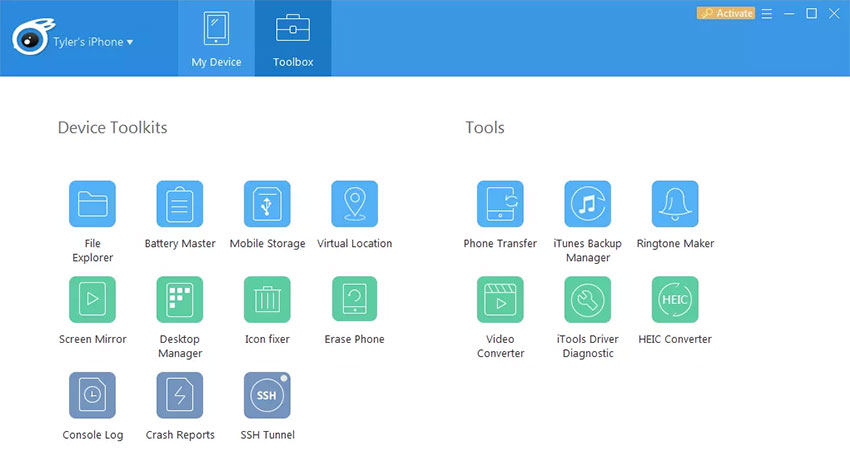Run iTools Driver Diagnostic
This screenshot has height=476, width=850.
point(588,300)
